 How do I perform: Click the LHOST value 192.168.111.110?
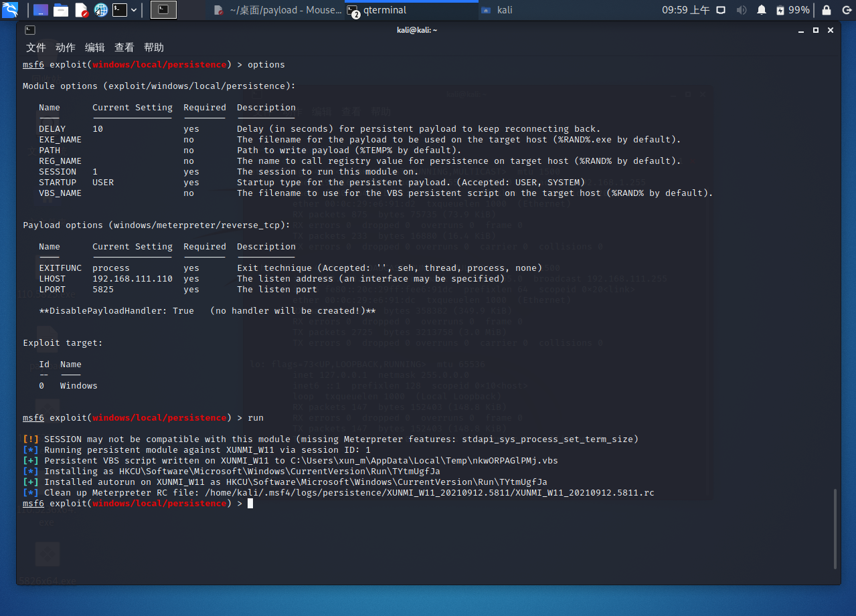(x=133, y=279)
